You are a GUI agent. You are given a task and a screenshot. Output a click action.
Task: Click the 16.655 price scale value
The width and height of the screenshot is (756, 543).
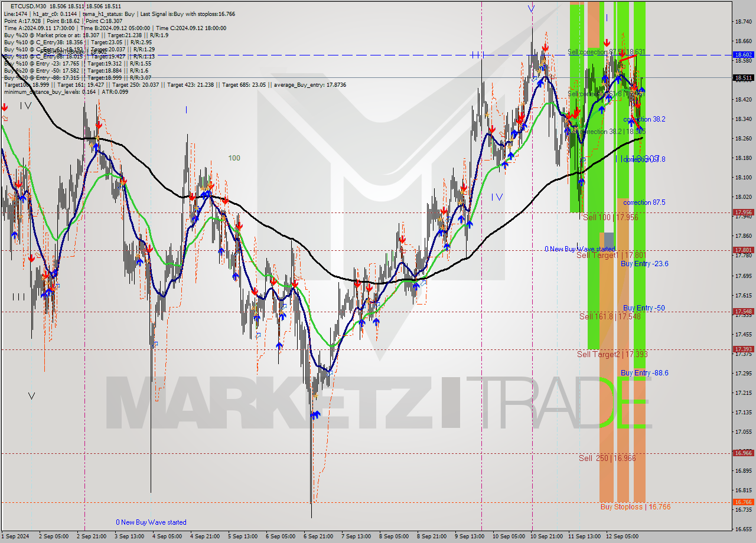point(743,529)
